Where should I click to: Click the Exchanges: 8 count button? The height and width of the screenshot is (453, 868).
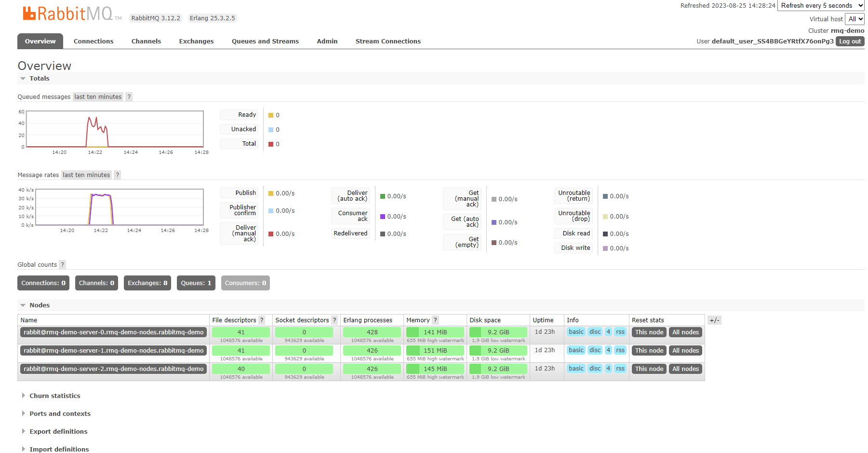coord(147,283)
